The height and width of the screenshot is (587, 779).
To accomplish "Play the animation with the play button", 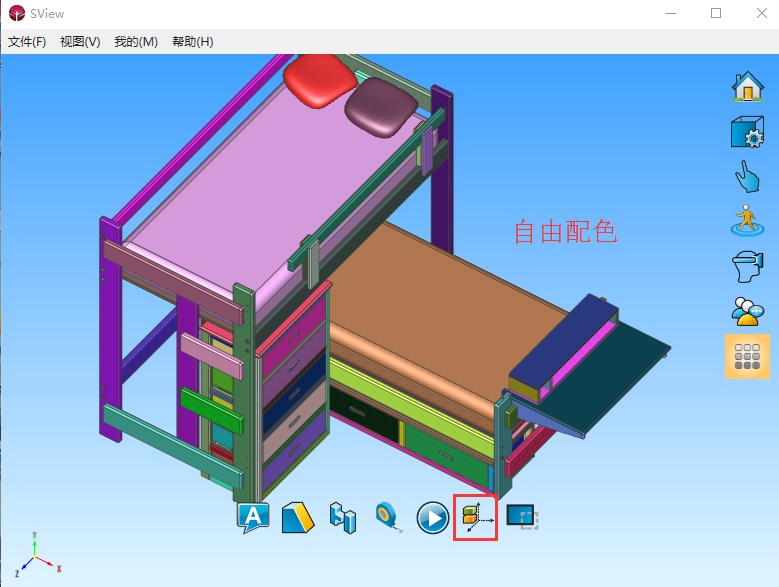I will [x=433, y=518].
